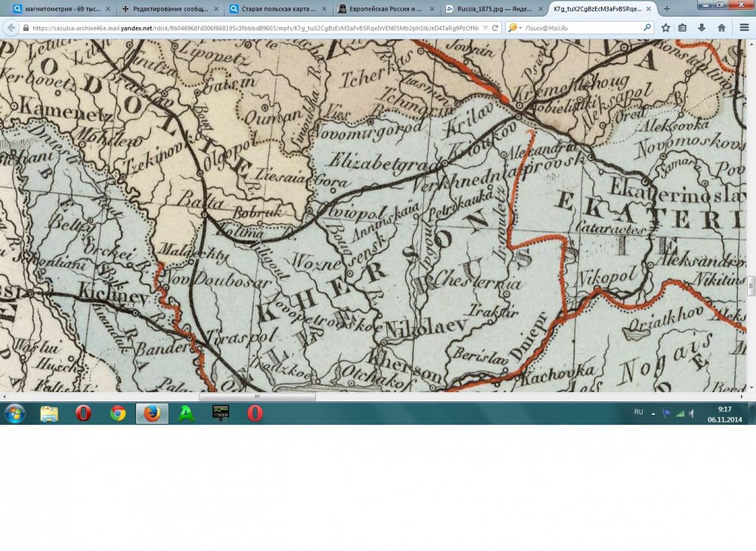The width and height of the screenshot is (756, 551).
Task: Close the 'Старая польская карта' tab
Action: pyautogui.click(x=324, y=8)
